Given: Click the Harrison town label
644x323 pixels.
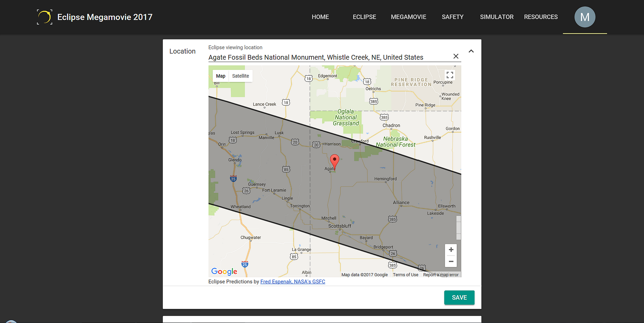Looking at the screenshot, I should (x=332, y=144).
